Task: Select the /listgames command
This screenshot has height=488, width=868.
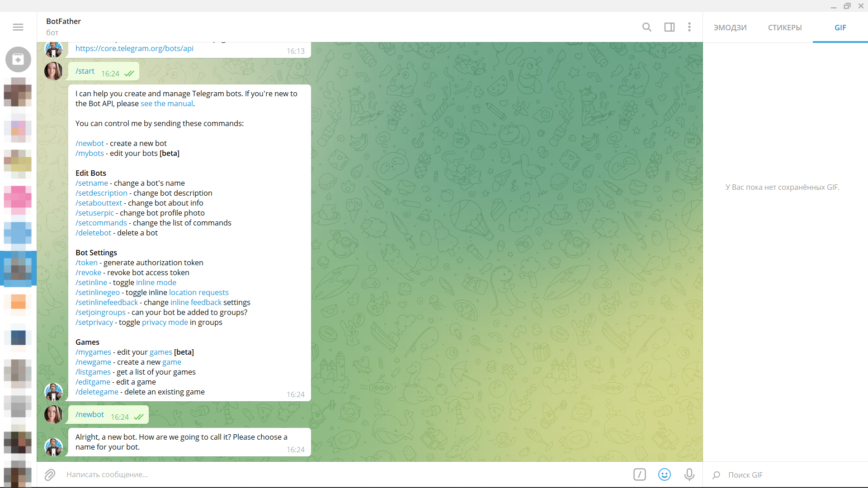Action: pyautogui.click(x=93, y=372)
